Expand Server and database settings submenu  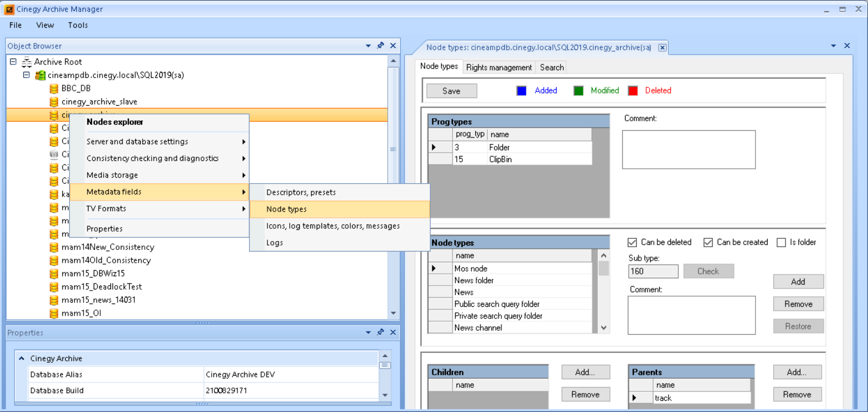[159, 141]
